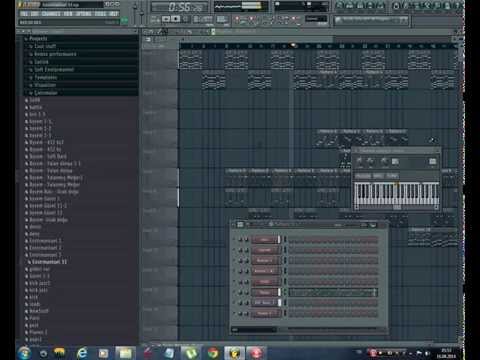The height and width of the screenshot is (360, 480).
Task: Click the FL Studio fruit icon in taskbar
Action: point(234,353)
